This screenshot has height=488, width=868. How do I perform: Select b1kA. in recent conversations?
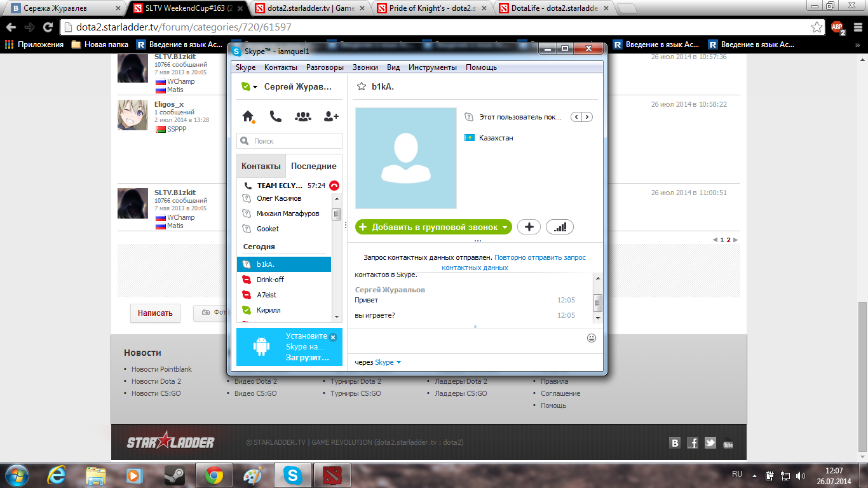pyautogui.click(x=284, y=264)
